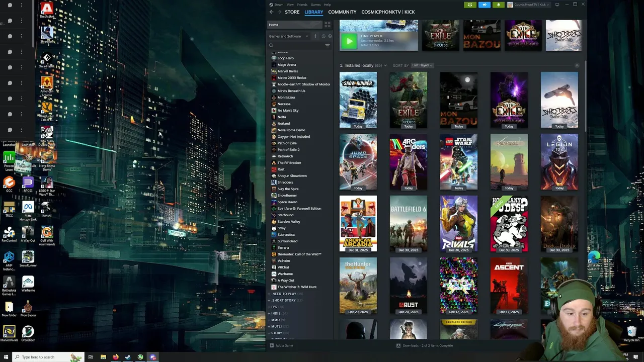Open the green notifications bell button

coord(498,5)
